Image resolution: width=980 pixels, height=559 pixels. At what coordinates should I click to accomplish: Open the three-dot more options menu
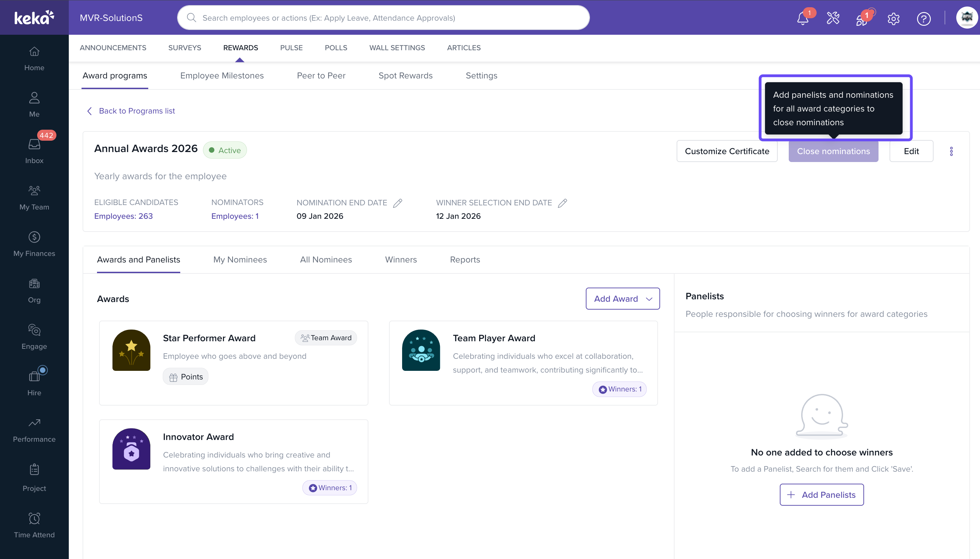951,151
